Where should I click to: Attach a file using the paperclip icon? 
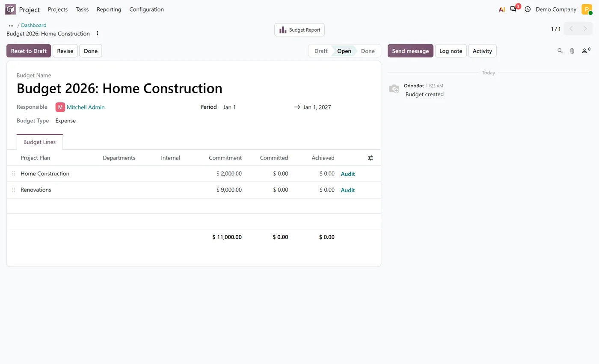coord(572,51)
